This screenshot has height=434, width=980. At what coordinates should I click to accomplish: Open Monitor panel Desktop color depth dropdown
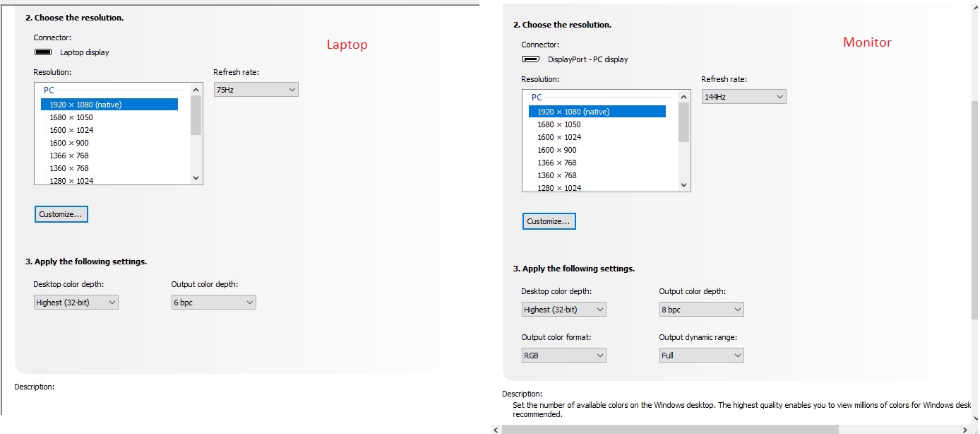click(x=564, y=310)
